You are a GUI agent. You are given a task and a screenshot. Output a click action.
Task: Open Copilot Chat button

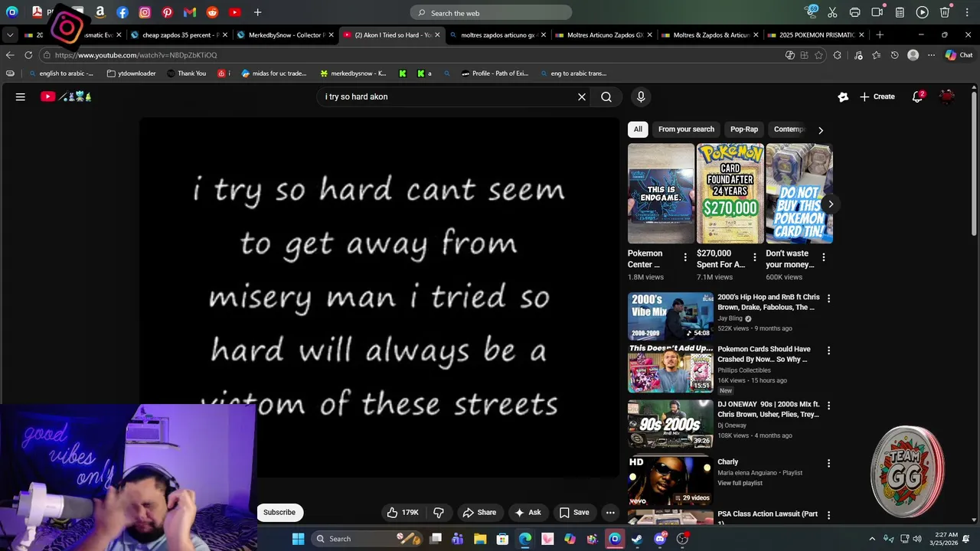pos(959,55)
